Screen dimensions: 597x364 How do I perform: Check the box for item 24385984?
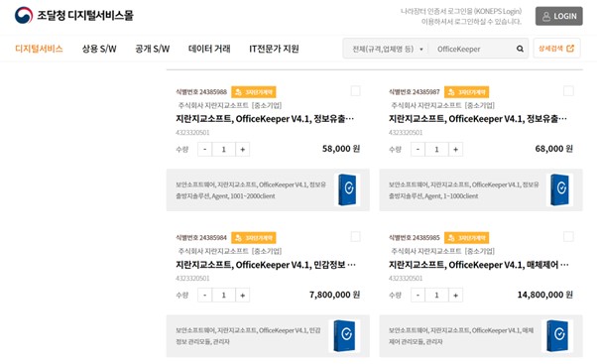(355, 237)
